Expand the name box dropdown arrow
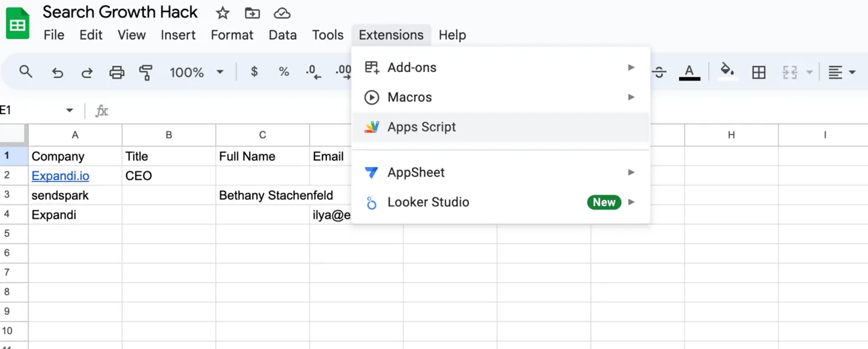This screenshot has width=868, height=349. 69,111
